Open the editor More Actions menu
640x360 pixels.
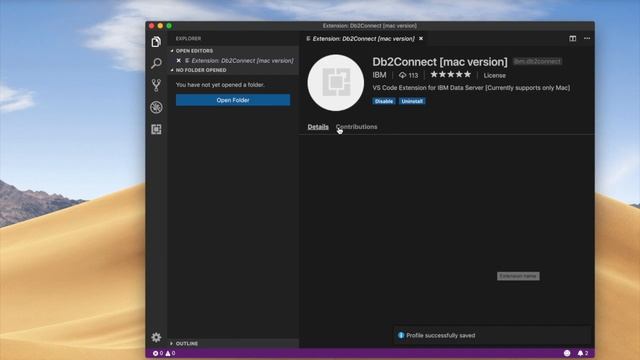point(587,38)
